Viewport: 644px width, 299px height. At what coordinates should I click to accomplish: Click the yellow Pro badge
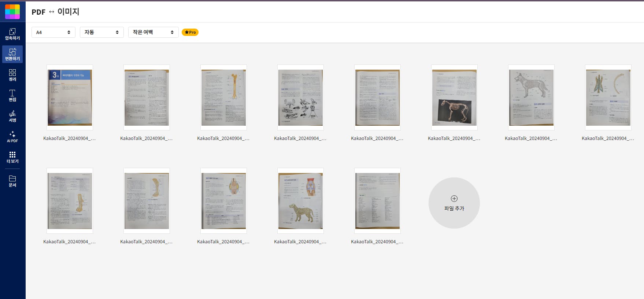190,32
